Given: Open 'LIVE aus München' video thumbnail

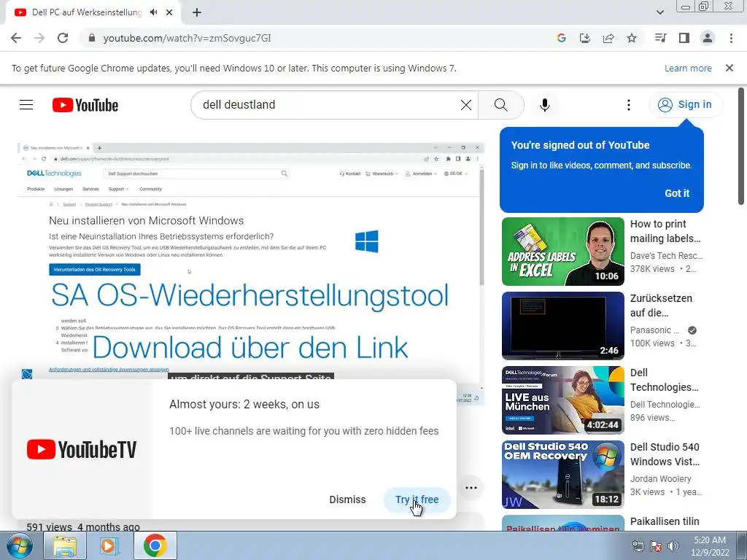Looking at the screenshot, I should click(x=562, y=400).
